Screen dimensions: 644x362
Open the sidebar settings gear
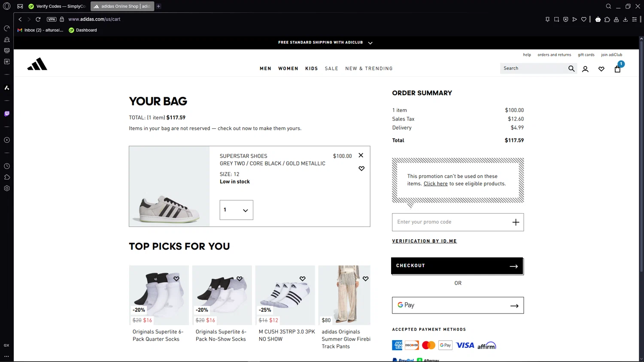point(7,188)
